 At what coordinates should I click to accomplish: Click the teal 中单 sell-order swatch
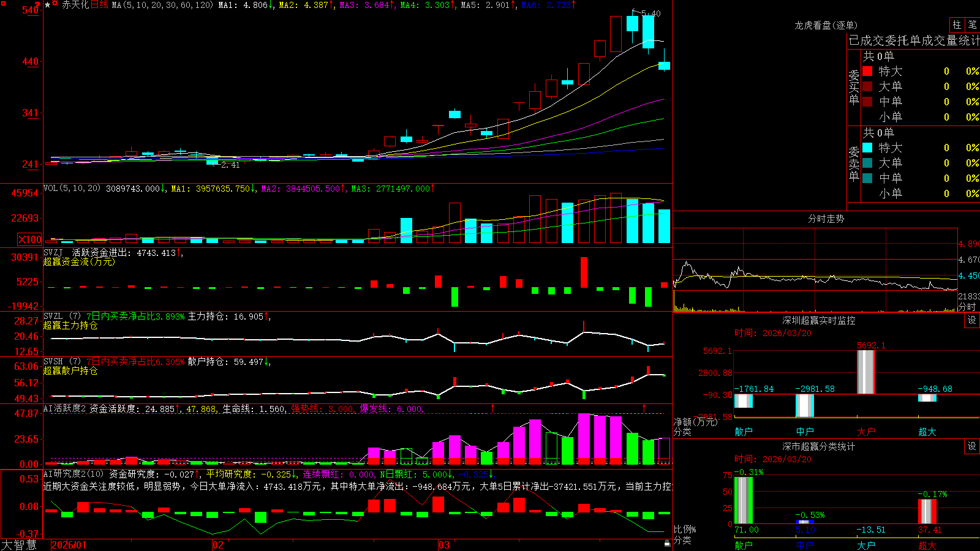pyautogui.click(x=867, y=178)
